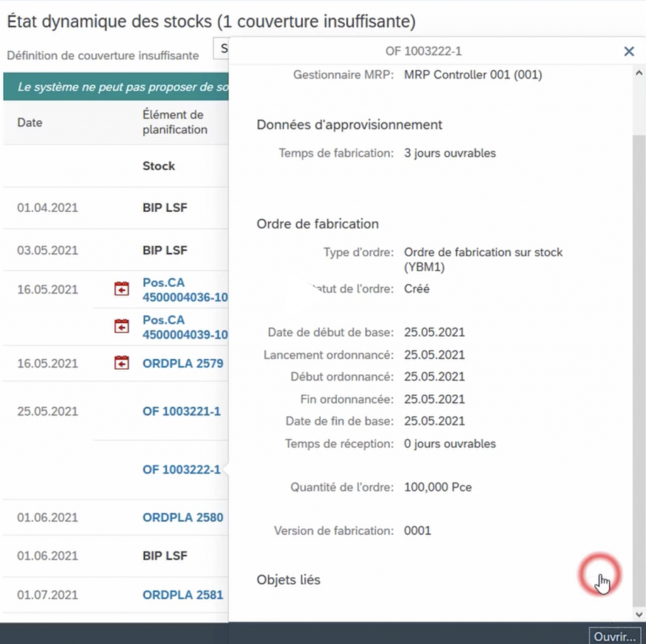Click the OF 1003222-1 link in the table
Image resolution: width=646 pixels, height=644 pixels.
(x=181, y=470)
